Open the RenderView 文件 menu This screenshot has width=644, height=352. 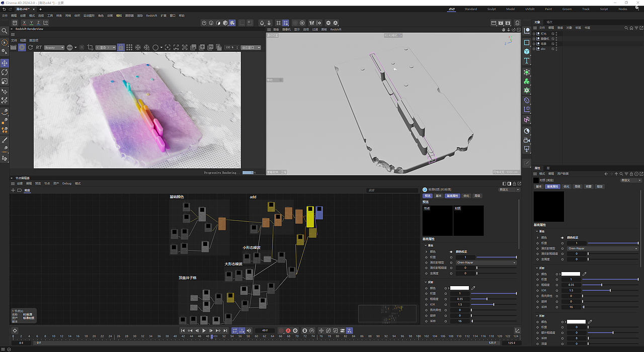[x=14, y=40]
